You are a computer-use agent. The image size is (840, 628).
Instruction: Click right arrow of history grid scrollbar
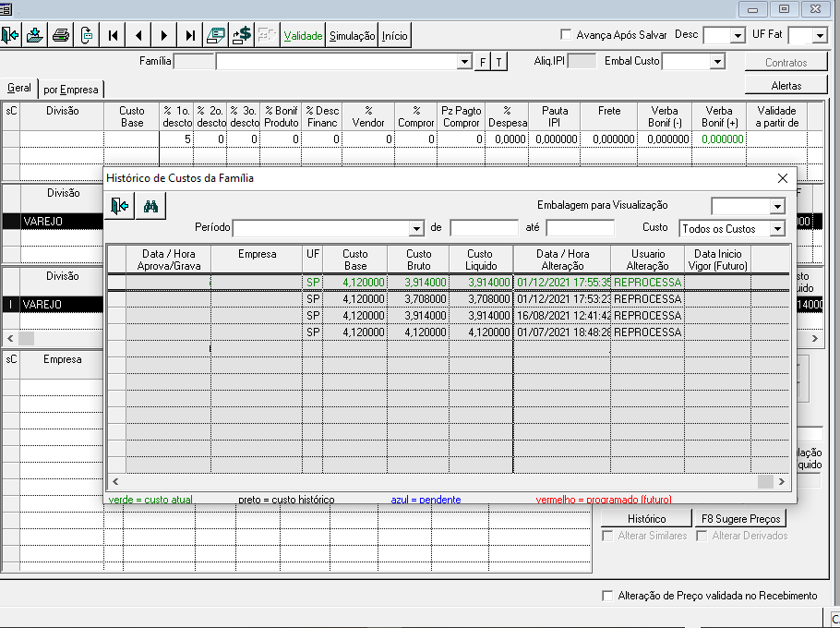coord(782,482)
